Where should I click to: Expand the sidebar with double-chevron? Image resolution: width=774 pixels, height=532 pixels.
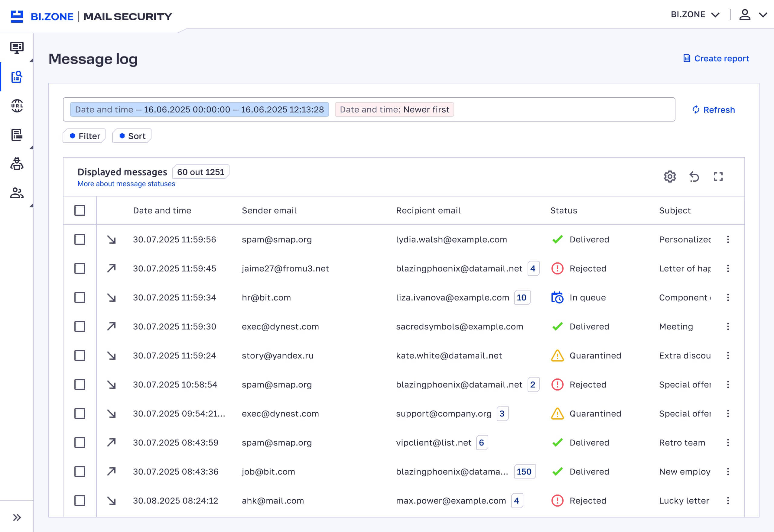[17, 517]
